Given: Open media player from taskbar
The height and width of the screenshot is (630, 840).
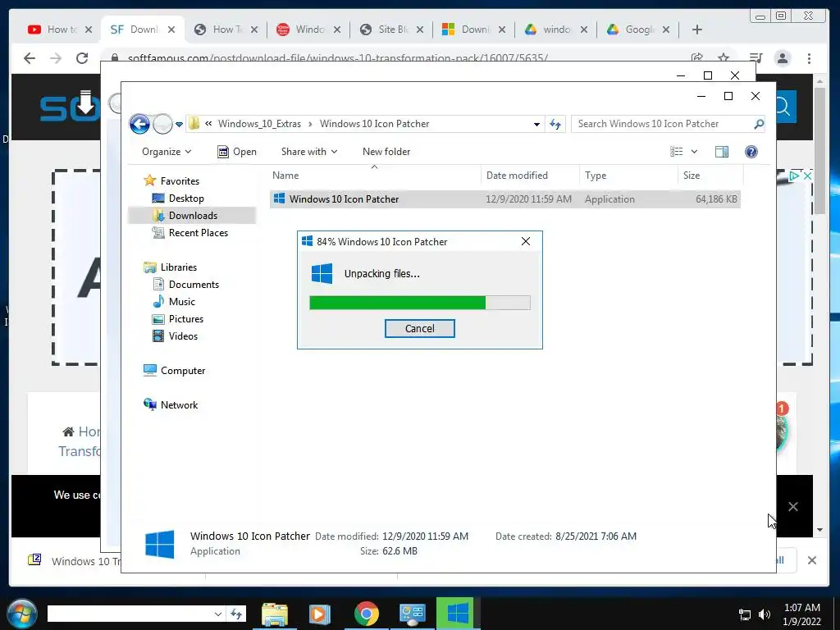Looking at the screenshot, I should (319, 614).
